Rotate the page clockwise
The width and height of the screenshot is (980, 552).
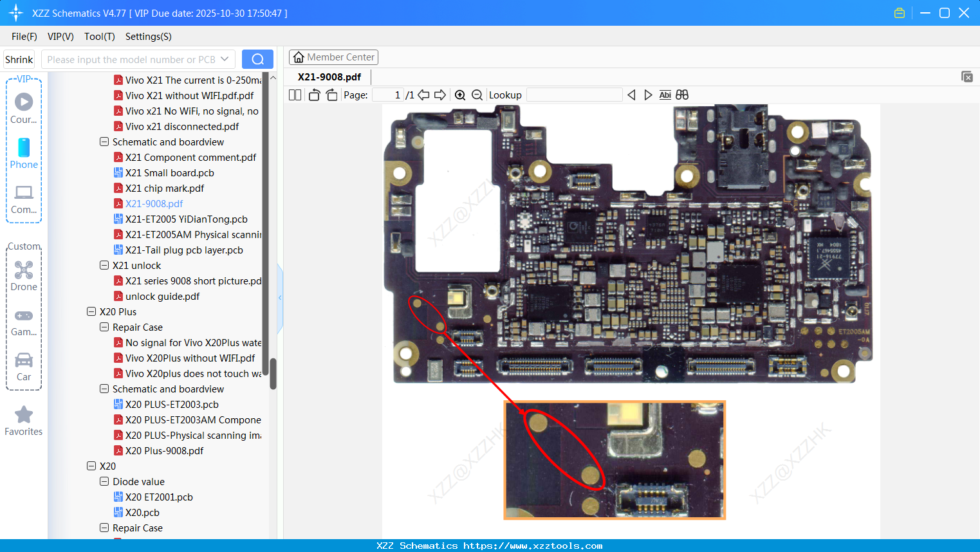331,95
